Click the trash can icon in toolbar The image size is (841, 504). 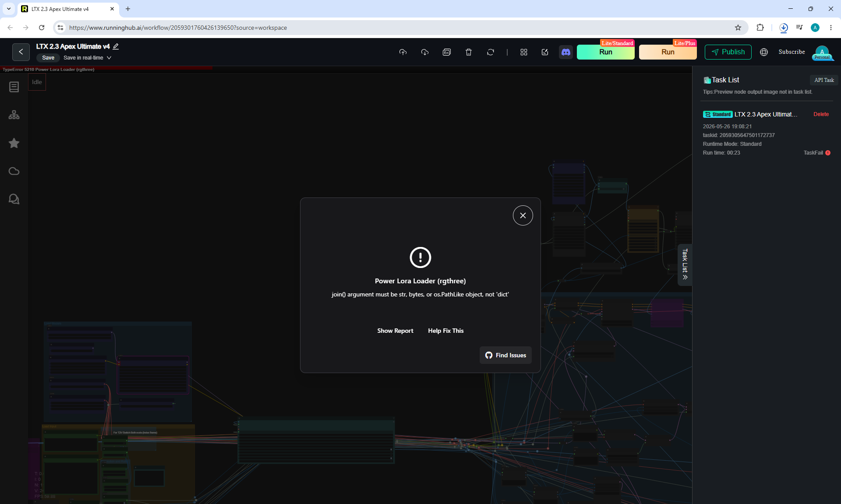coord(469,52)
